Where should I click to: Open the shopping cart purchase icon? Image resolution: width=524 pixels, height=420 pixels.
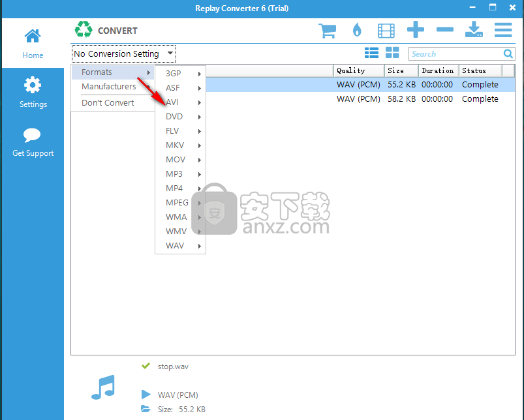(x=327, y=31)
